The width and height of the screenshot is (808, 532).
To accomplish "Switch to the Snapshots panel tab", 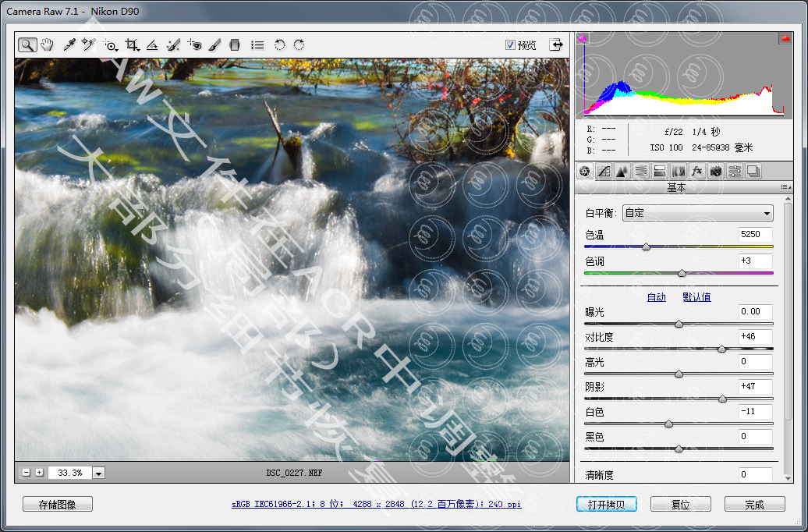I will point(753,171).
